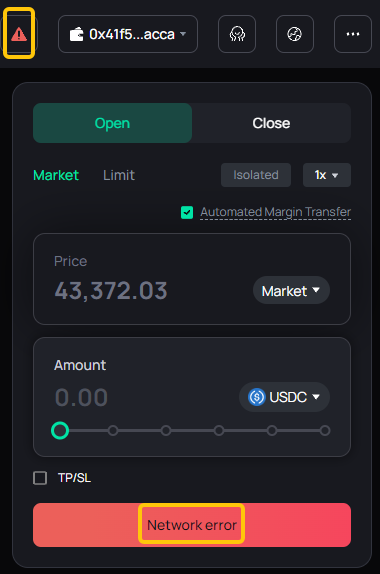Click the wallet icon beside the address
The width and height of the screenshot is (380, 574).
[x=77, y=34]
